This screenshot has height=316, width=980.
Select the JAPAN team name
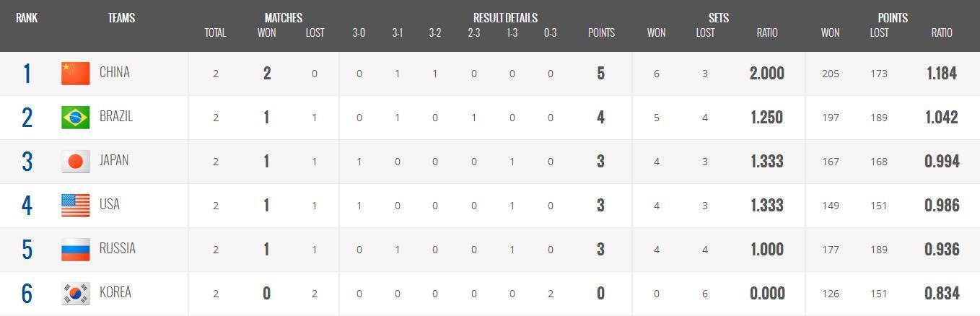(x=113, y=160)
